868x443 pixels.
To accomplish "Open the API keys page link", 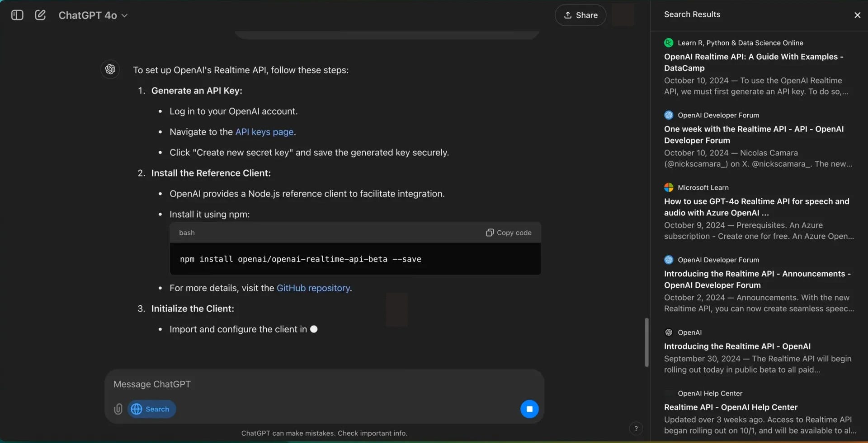I will pos(264,132).
